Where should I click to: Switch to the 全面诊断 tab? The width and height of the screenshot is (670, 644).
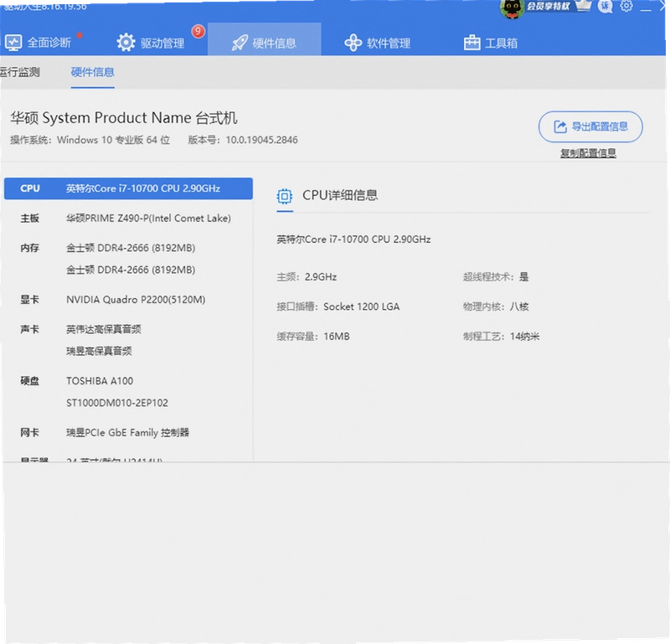coord(38,43)
